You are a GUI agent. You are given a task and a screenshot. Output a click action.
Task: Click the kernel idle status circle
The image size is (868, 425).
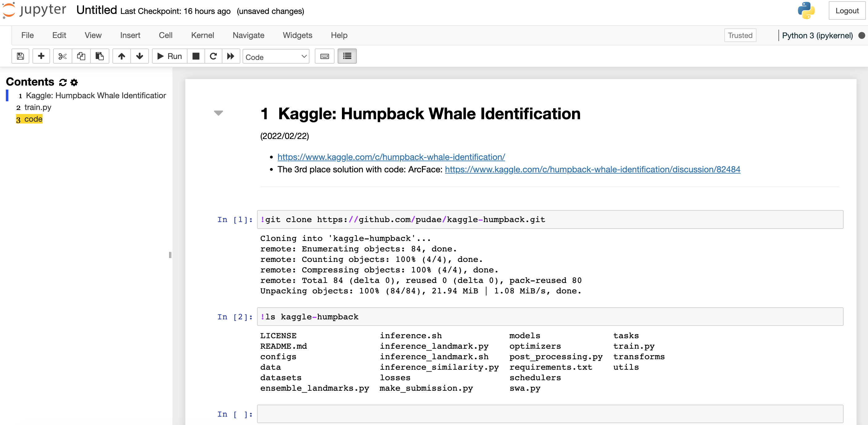pyautogui.click(x=862, y=36)
